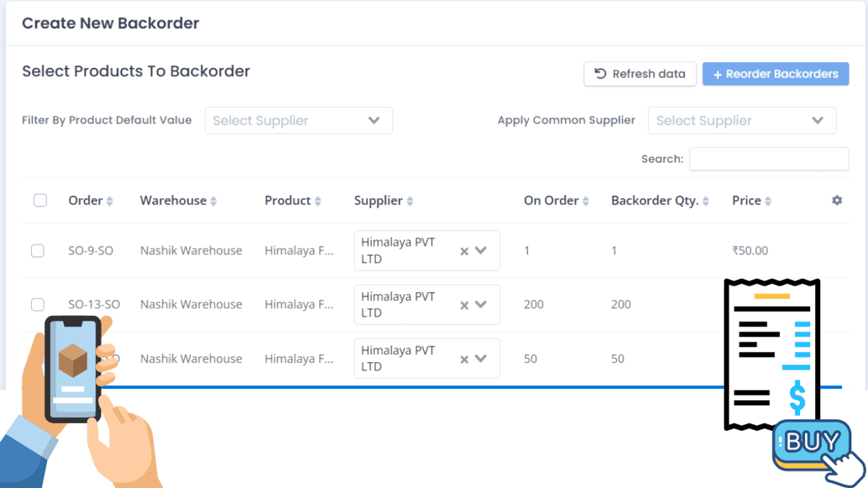
Task: Open the Filter By Product Default Value dropdown
Action: (299, 120)
